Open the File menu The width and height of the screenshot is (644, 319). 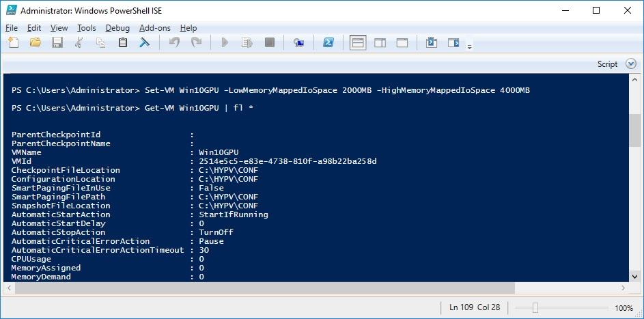12,28
